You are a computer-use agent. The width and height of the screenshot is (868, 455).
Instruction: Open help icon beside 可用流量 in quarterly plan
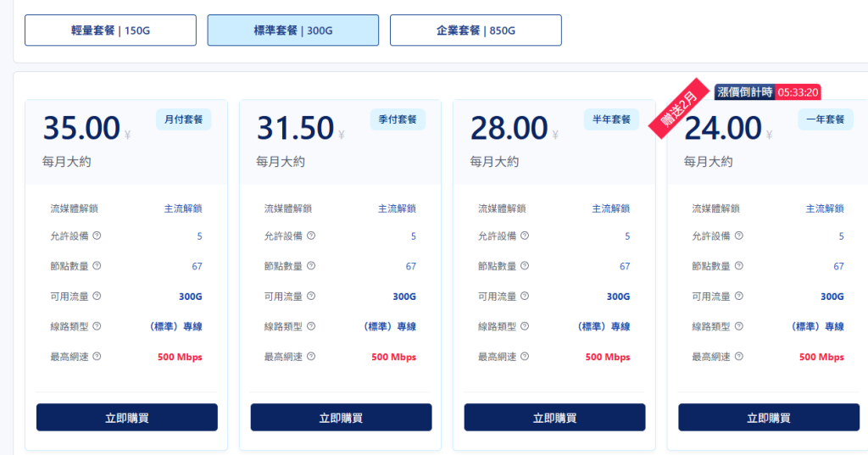pyautogui.click(x=311, y=297)
